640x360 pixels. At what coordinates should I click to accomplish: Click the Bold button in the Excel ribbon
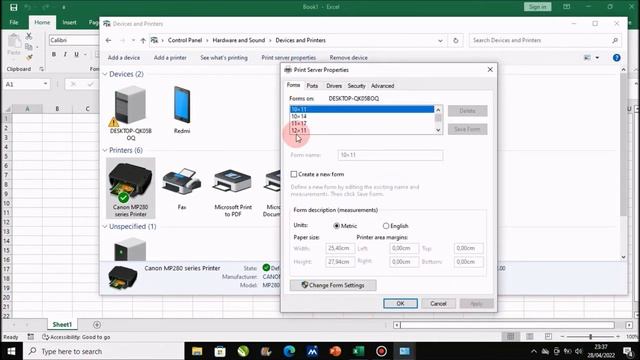(53, 54)
